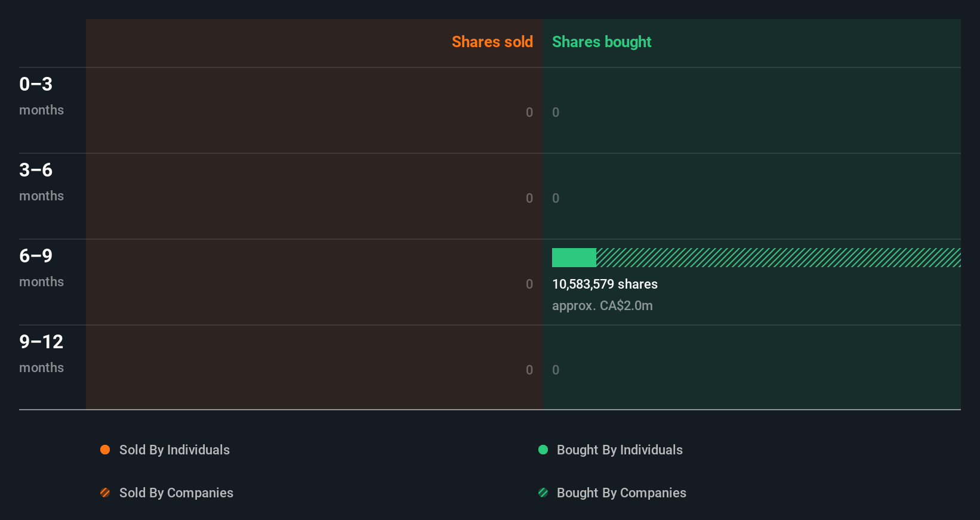The image size is (980, 520).
Task: Click the striped Sold By Companies legend icon
Action: [105, 493]
